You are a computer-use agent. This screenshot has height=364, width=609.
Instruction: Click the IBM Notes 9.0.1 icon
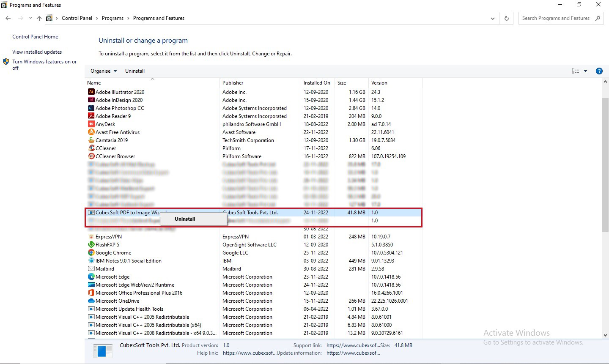pos(91,260)
